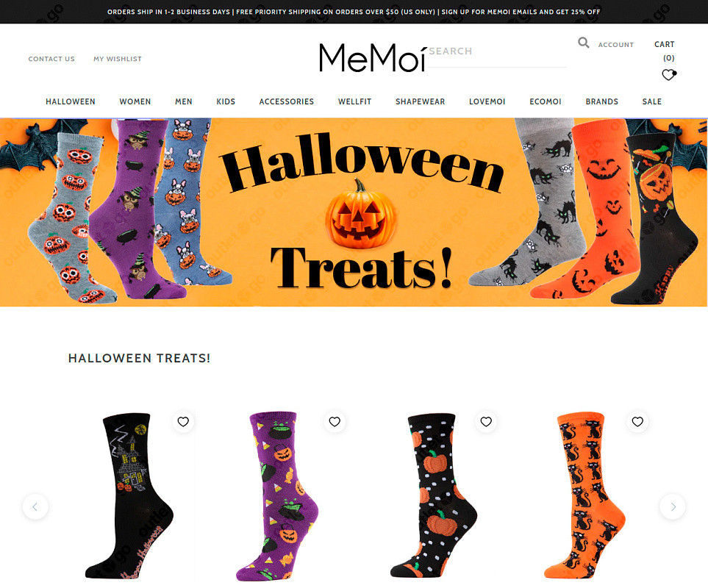Favorite the black polka dot pumpkin sock
Image resolution: width=708 pixels, height=588 pixels.
pos(486,421)
